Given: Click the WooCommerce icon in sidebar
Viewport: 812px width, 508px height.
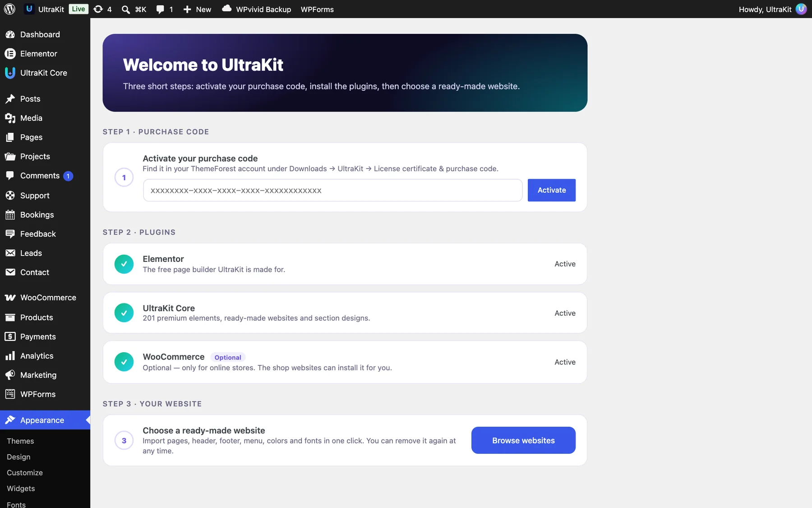Looking at the screenshot, I should tap(10, 298).
